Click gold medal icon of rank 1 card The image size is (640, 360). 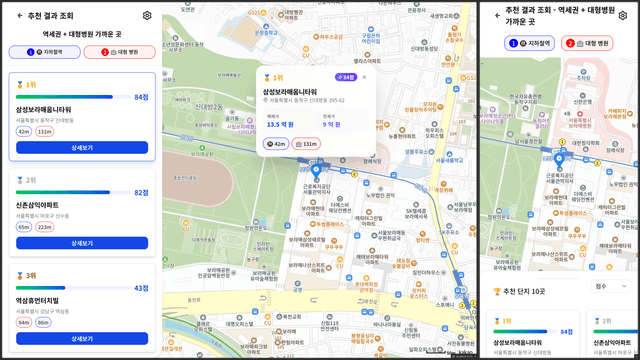point(20,84)
